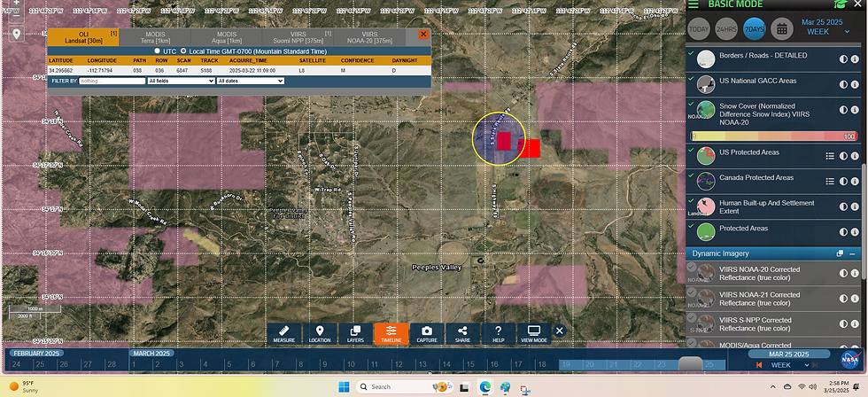
Task: Switch to MODIS Aqua [1km] tab
Action: click(x=227, y=37)
